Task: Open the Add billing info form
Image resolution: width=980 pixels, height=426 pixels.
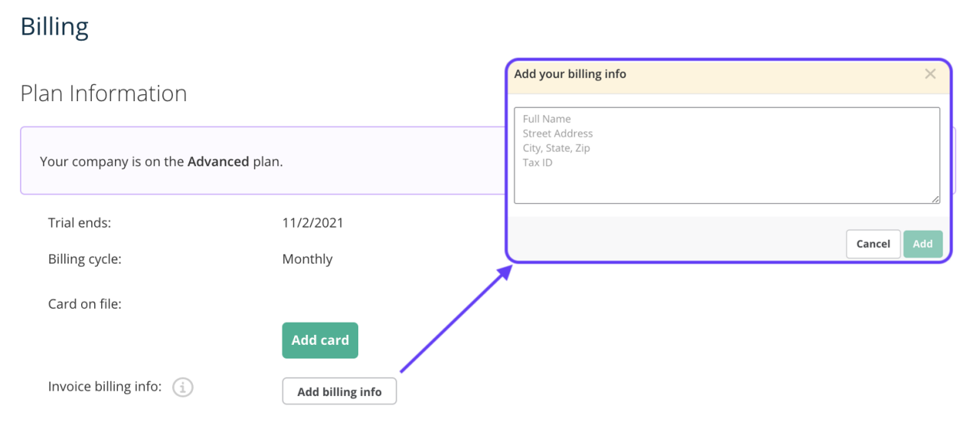Action: click(x=339, y=392)
